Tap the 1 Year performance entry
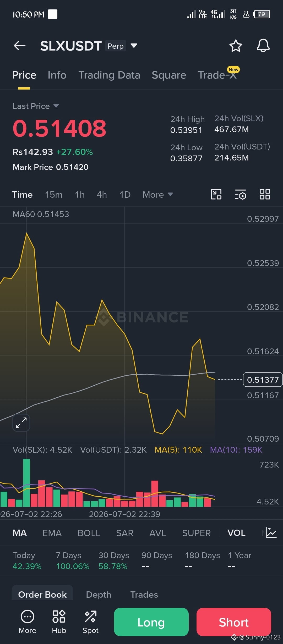Image resolution: width=283 pixels, height=644 pixels. [x=240, y=561]
